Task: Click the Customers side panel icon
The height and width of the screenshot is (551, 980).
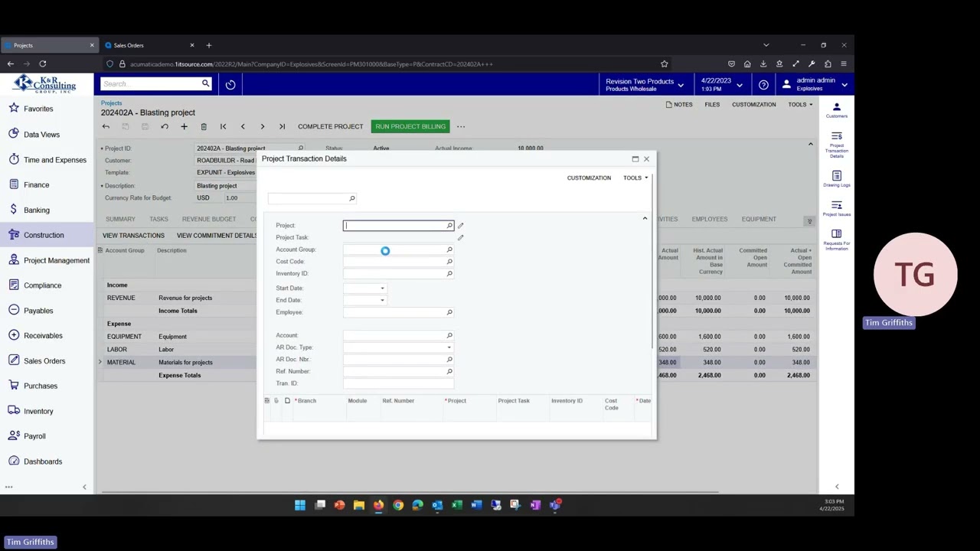Action: [x=836, y=110]
